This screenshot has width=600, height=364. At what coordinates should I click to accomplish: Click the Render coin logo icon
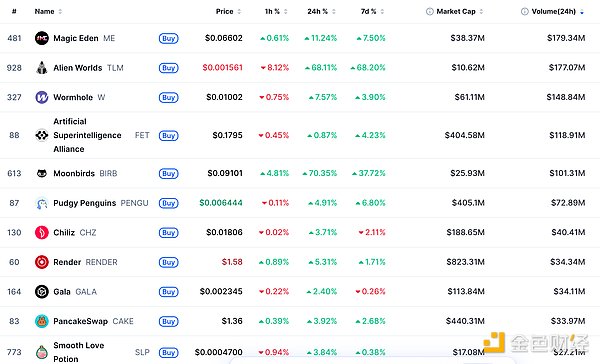coord(42,262)
